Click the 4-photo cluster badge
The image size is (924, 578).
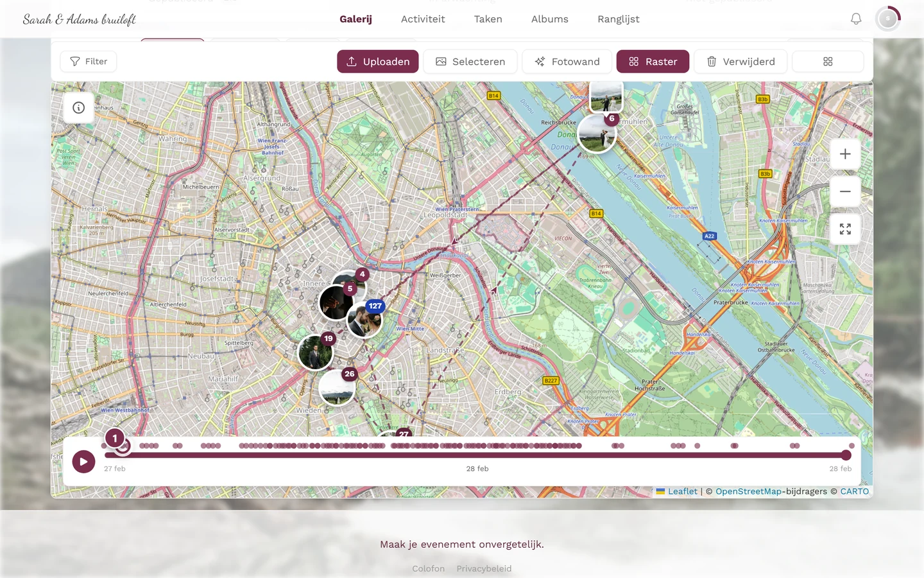coord(363,274)
